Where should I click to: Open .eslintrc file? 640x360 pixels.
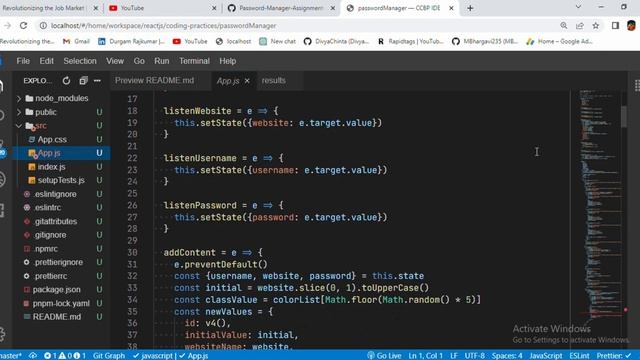click(47, 208)
